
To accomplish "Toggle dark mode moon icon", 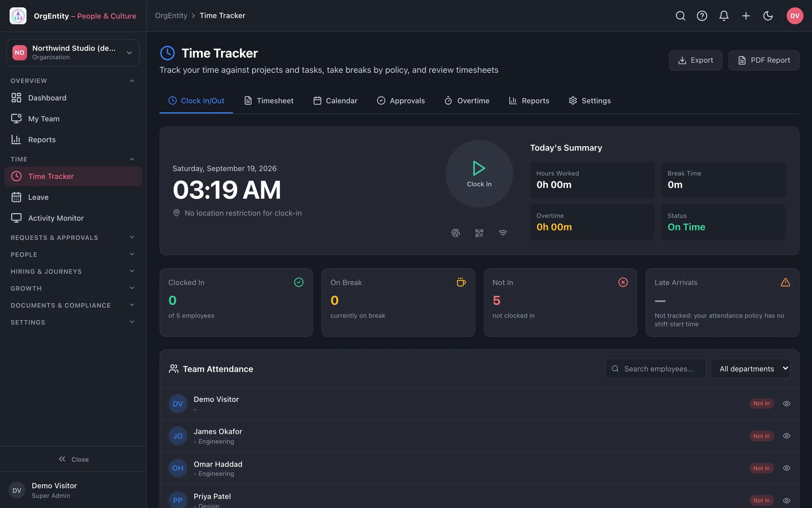I will coord(768,16).
